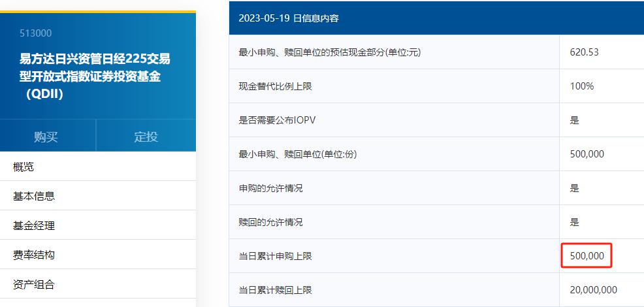Click the 定投 button
Image resolution: width=644 pixels, height=307 pixels.
[x=146, y=137]
